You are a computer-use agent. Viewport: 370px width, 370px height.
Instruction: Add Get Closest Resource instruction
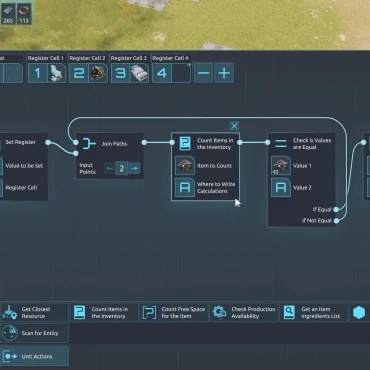34,312
